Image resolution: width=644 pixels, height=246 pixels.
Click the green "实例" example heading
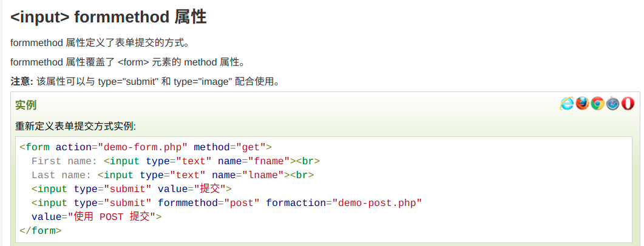pos(26,105)
